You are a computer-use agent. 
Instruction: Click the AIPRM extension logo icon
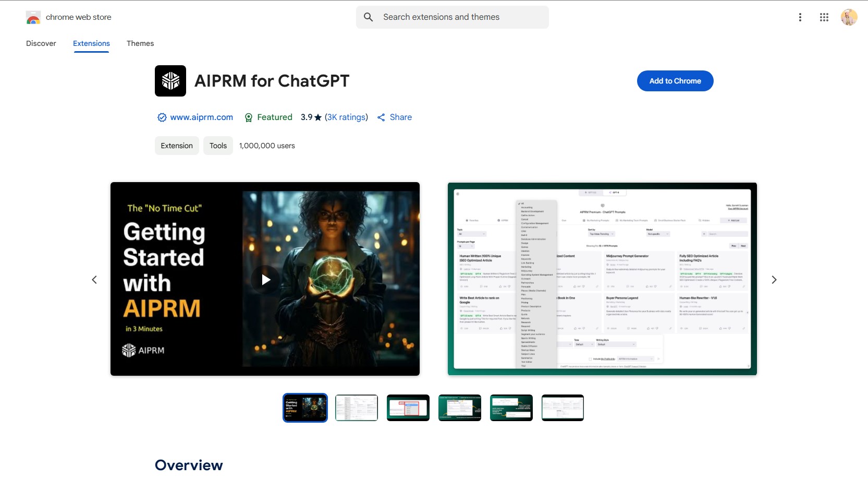click(170, 81)
